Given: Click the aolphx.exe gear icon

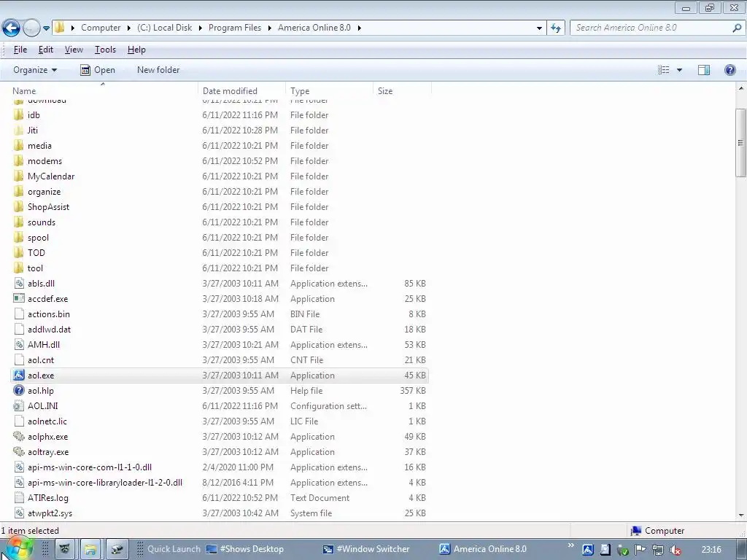Looking at the screenshot, I should 18,436.
